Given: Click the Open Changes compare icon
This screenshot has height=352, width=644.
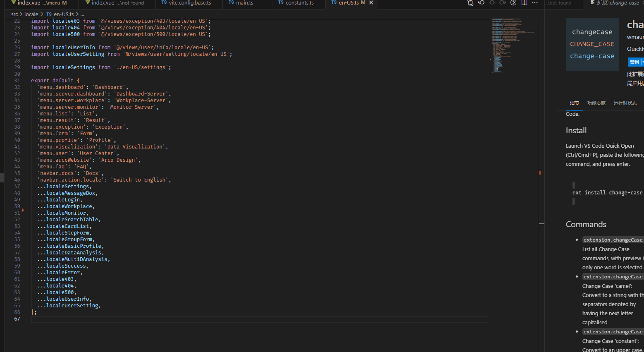Looking at the screenshot, I should coord(470,2).
